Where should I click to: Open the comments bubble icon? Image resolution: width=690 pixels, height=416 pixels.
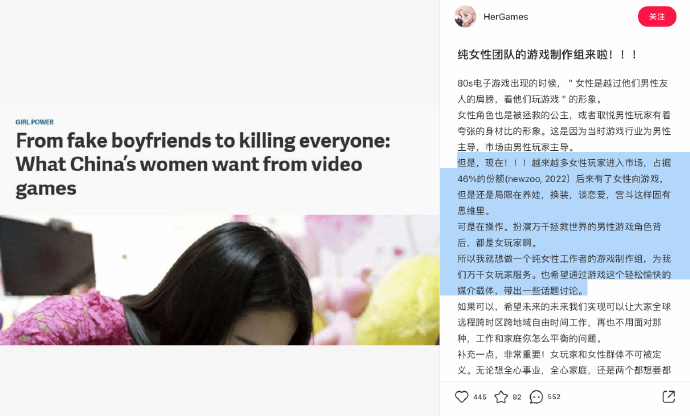tap(536, 397)
